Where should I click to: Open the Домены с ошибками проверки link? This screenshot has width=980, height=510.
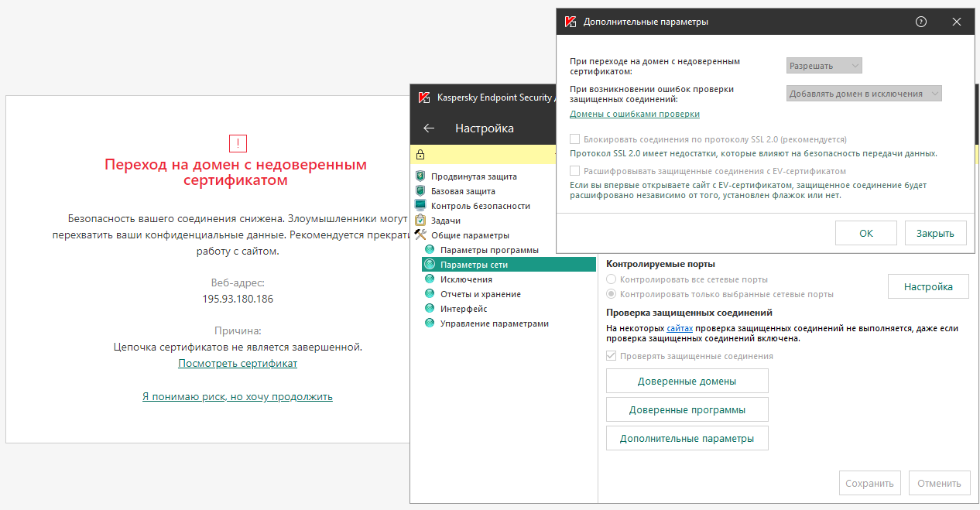click(x=635, y=114)
